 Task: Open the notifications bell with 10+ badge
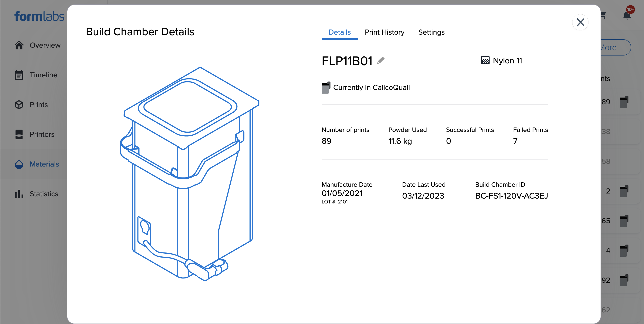tap(627, 16)
